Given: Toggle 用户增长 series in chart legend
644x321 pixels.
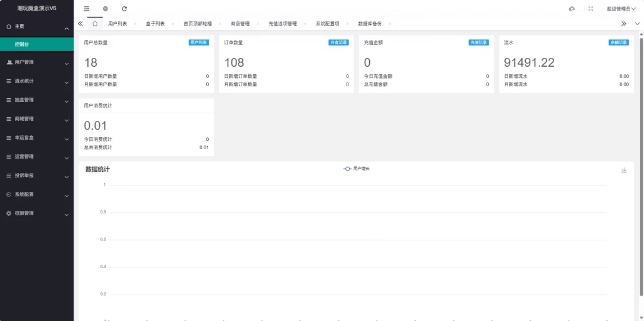Looking at the screenshot, I should point(357,169).
